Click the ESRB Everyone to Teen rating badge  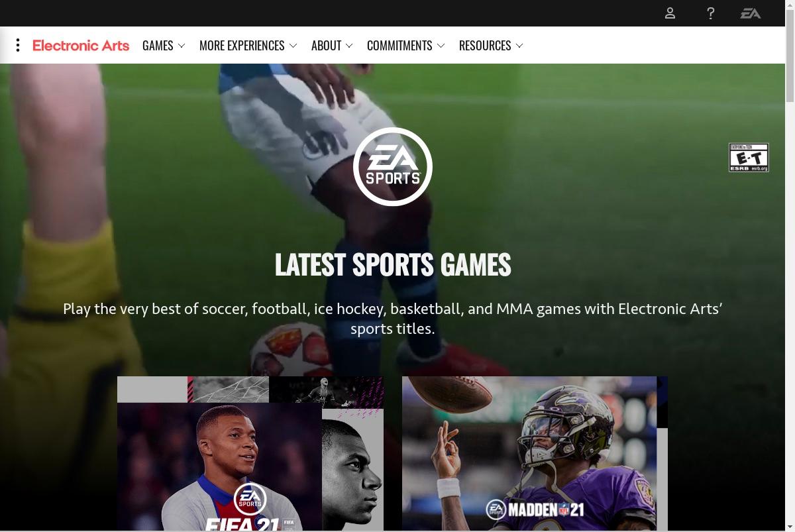pos(749,158)
